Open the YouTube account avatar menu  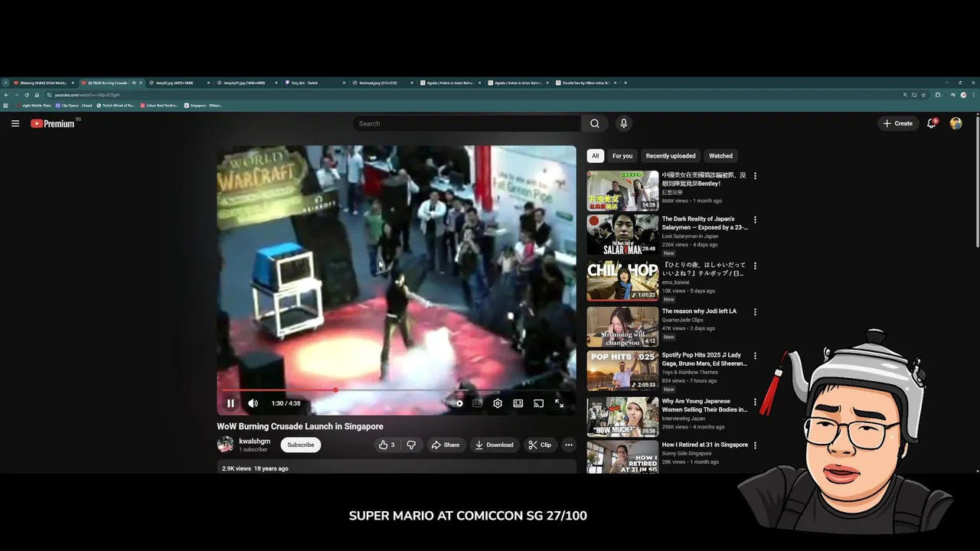coord(955,123)
